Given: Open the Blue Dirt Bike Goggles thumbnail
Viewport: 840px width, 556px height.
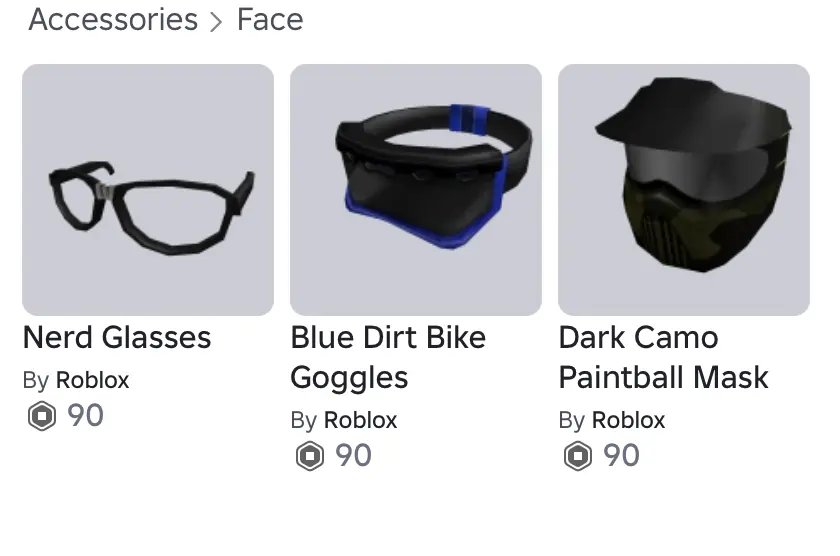Looking at the screenshot, I should click(x=416, y=190).
